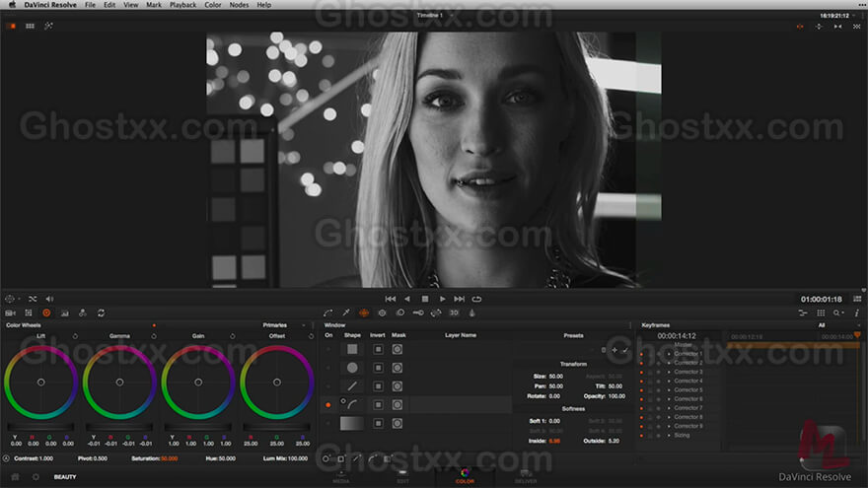Open the Color menu
Viewport: 868px width, 488px height.
(213, 5)
